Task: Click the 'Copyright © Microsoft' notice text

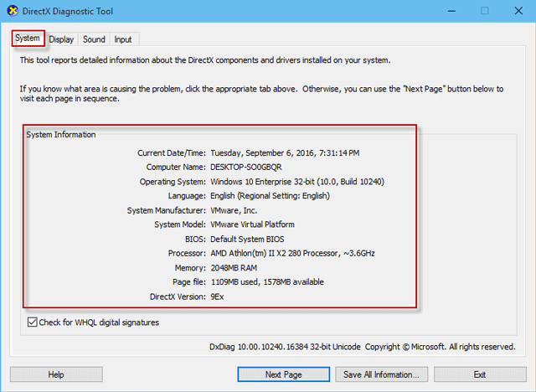Action: coord(405,347)
